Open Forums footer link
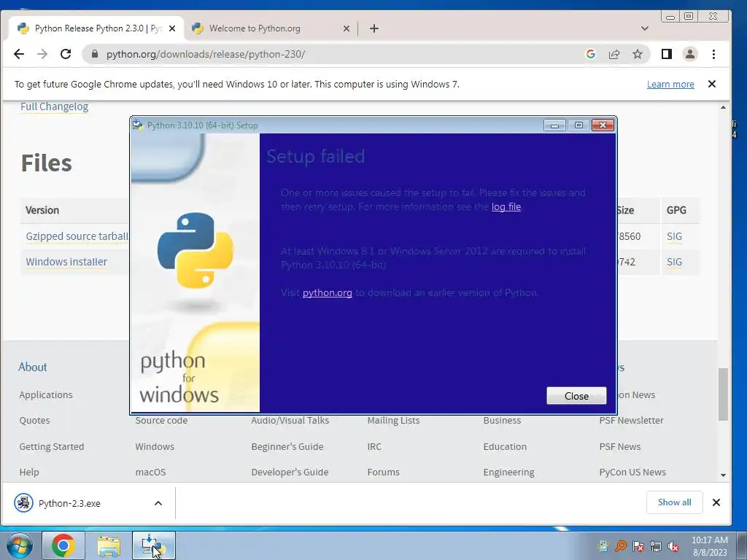The height and width of the screenshot is (560, 747). tap(384, 472)
